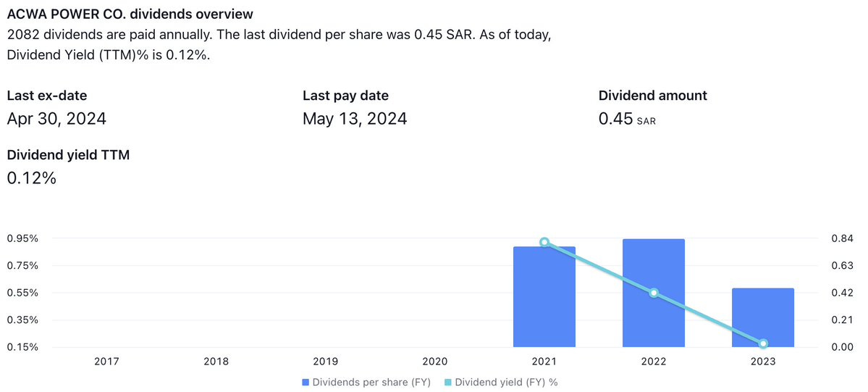Click the 2019 x-axis year label
This screenshot has width=868, height=392.
coord(326,362)
